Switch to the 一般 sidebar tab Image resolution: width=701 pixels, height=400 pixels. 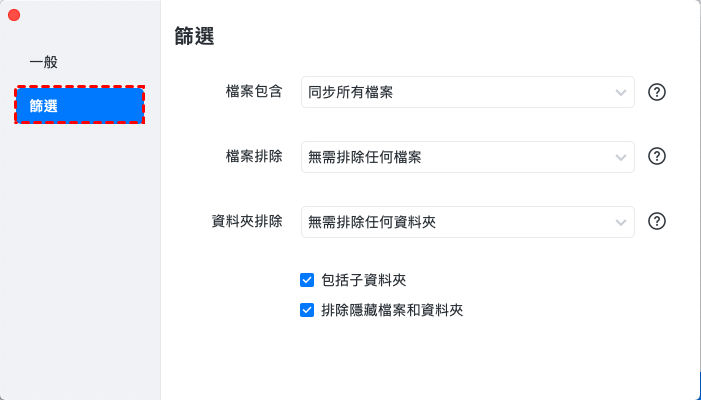click(x=44, y=62)
